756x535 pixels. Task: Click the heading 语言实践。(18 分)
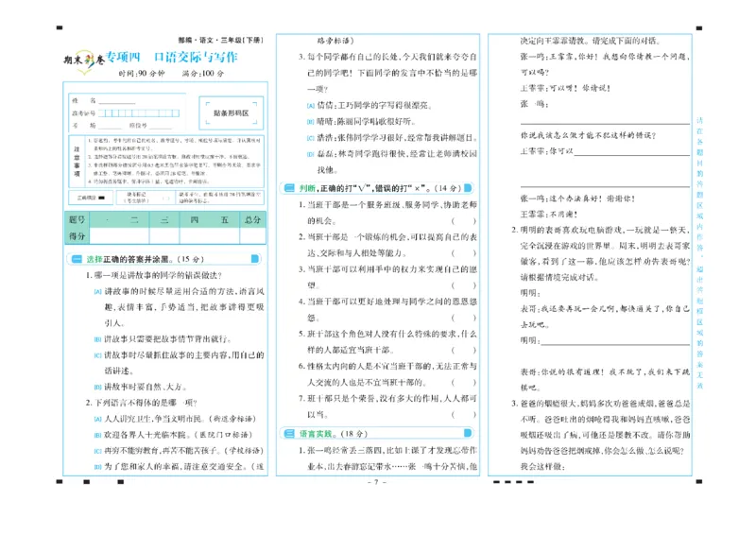tap(334, 434)
